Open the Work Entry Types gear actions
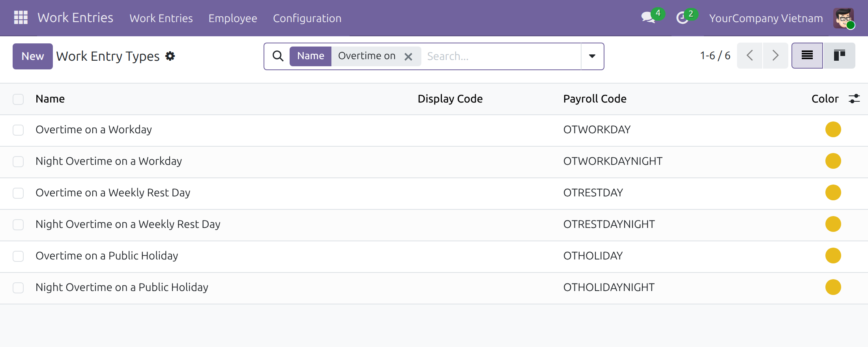868x347 pixels. coord(170,56)
